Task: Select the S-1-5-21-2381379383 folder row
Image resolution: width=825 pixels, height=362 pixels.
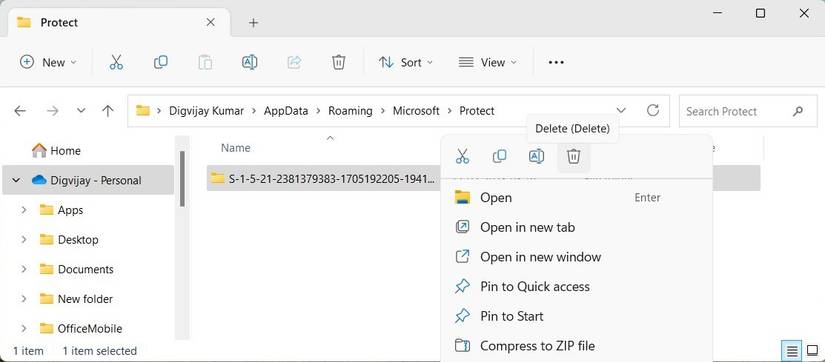Action: pyautogui.click(x=324, y=178)
